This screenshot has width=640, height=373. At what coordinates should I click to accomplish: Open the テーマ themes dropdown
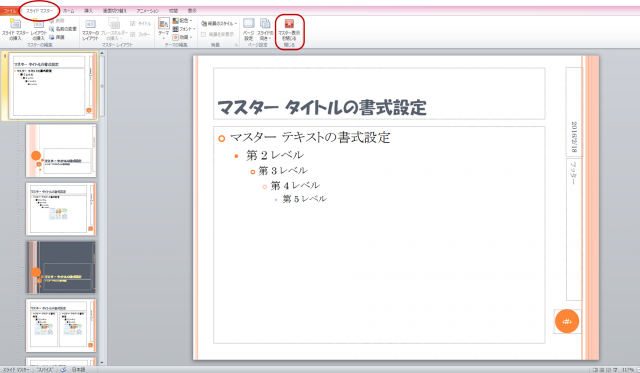(164, 29)
